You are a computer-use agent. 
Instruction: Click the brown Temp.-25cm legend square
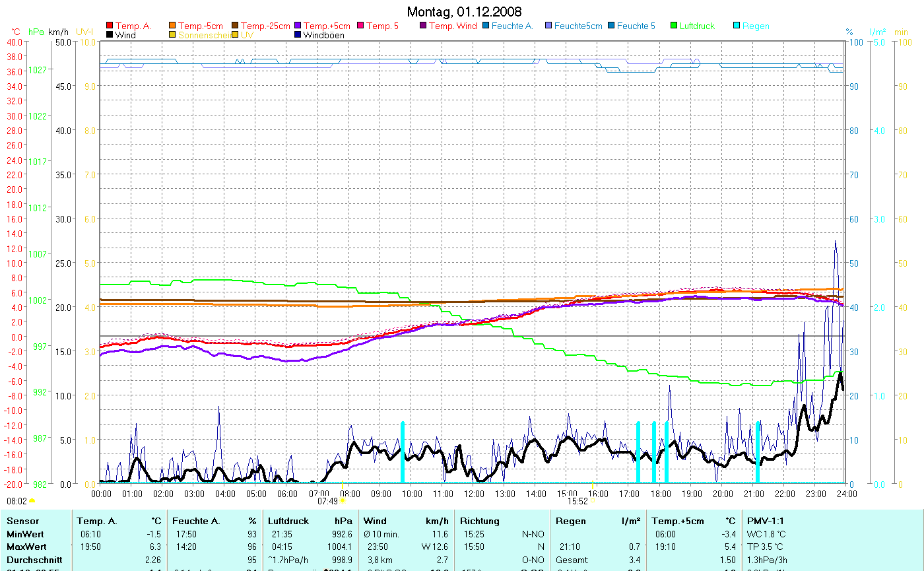click(236, 26)
